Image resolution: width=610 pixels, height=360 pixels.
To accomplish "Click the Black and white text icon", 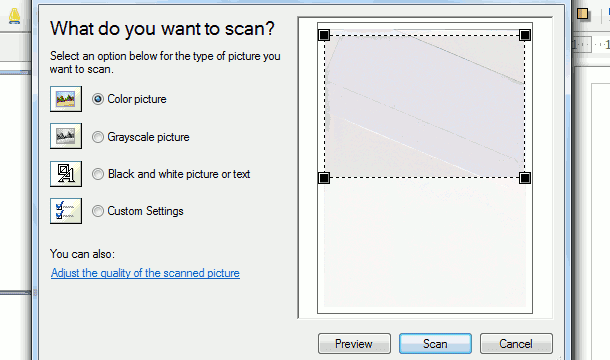I will coord(66,174).
